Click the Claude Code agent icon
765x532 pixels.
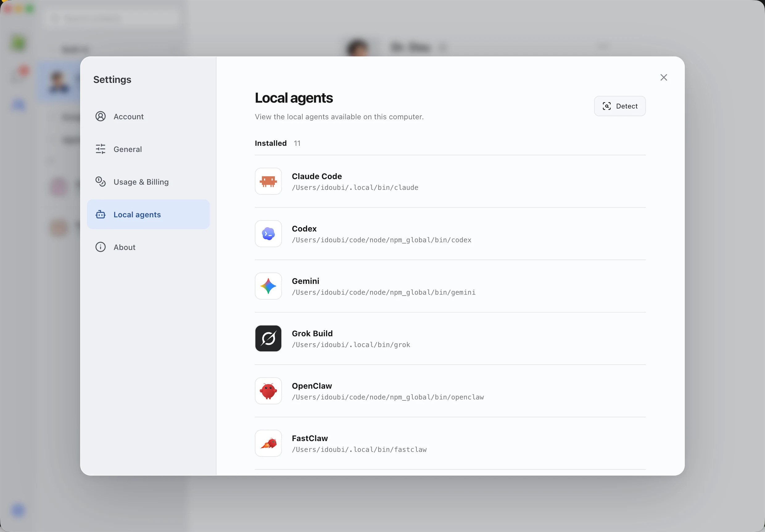coord(268,182)
